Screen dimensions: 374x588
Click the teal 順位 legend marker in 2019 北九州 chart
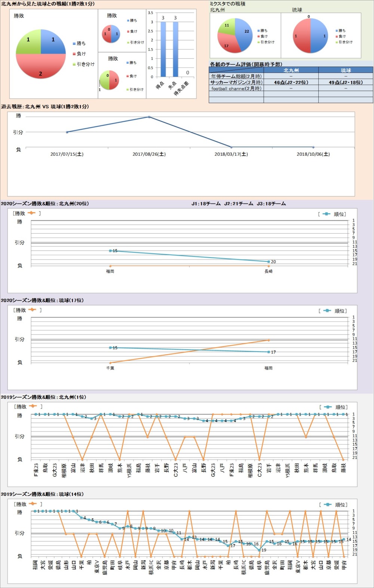tap(328, 407)
